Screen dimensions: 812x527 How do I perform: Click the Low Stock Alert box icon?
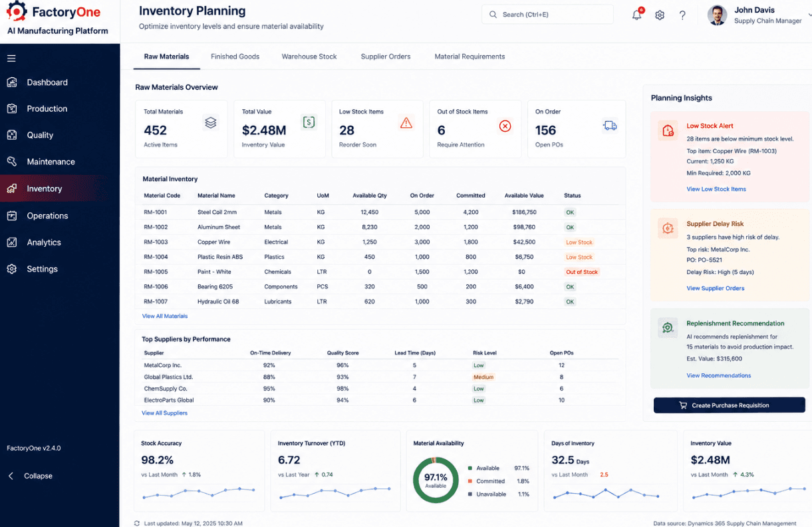pos(668,130)
